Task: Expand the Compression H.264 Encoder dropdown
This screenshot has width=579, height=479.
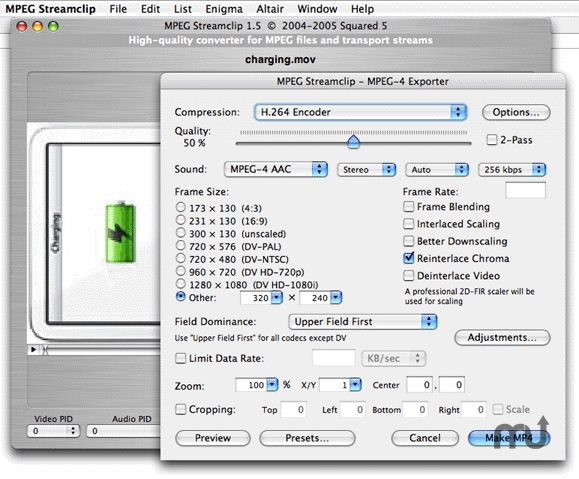Action: click(361, 112)
